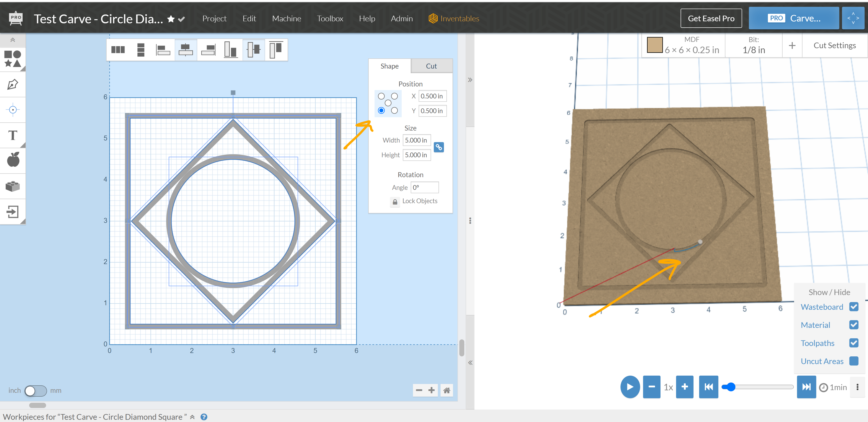The image size is (868, 422).
Task: Click the Import file icon
Action: click(x=13, y=212)
